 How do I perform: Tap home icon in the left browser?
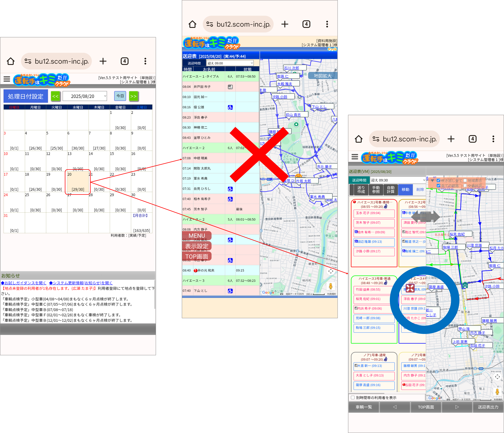click(11, 61)
